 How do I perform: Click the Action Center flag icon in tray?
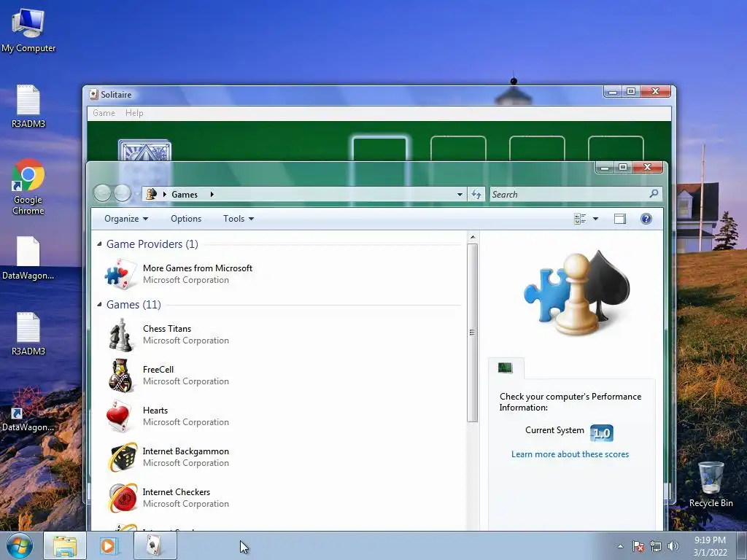638,546
